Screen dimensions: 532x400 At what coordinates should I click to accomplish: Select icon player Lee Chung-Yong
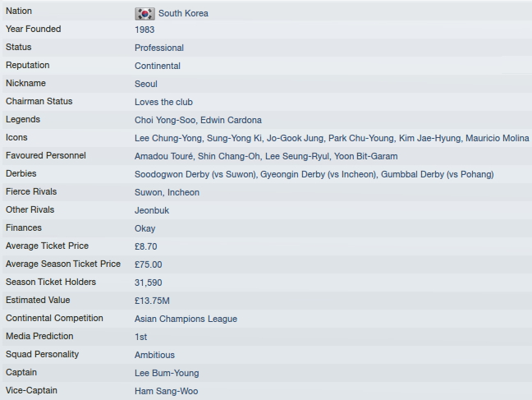[168, 138]
